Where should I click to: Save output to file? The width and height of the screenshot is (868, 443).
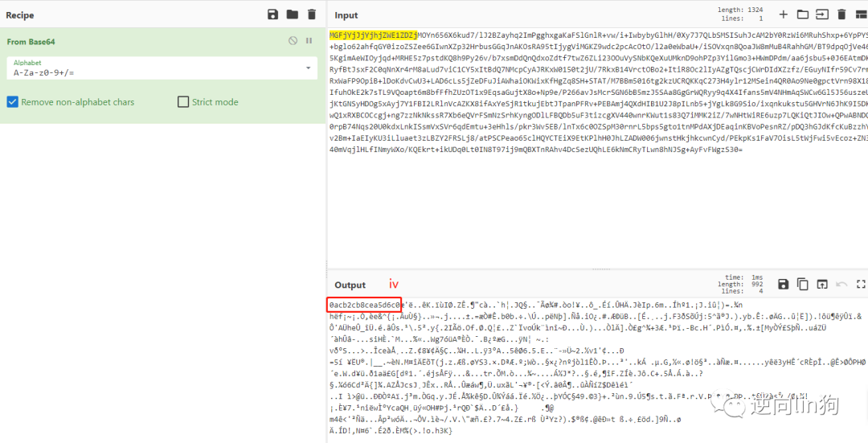[783, 284]
